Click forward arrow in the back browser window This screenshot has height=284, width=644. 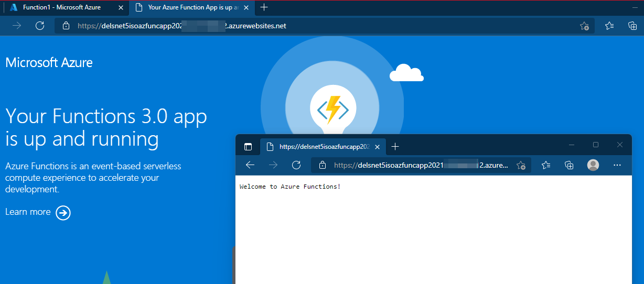(17, 26)
